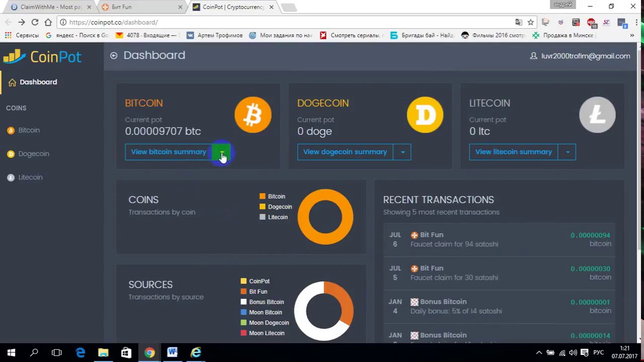
Task: Open the Сервисы bookmarks apps shortcut
Action: [x=22, y=35]
